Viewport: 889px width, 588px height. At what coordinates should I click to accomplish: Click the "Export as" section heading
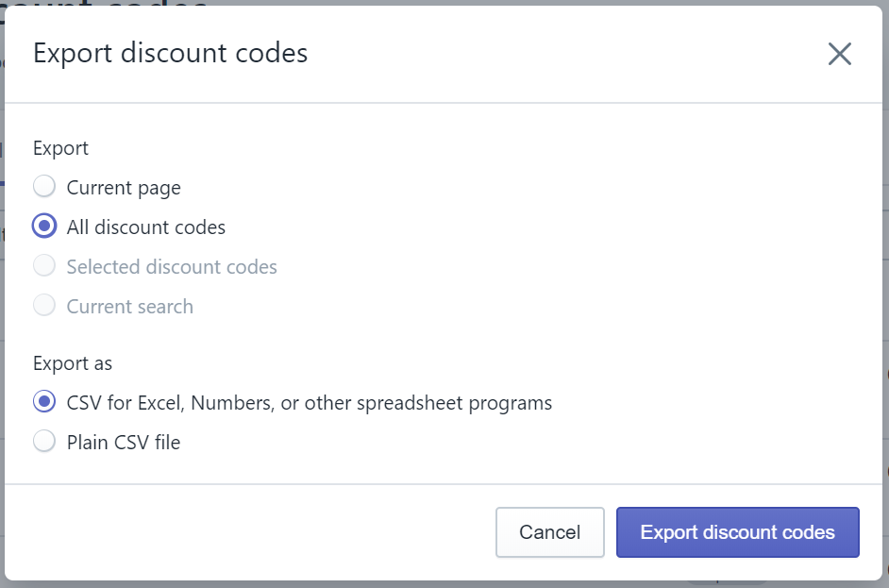coord(73,363)
